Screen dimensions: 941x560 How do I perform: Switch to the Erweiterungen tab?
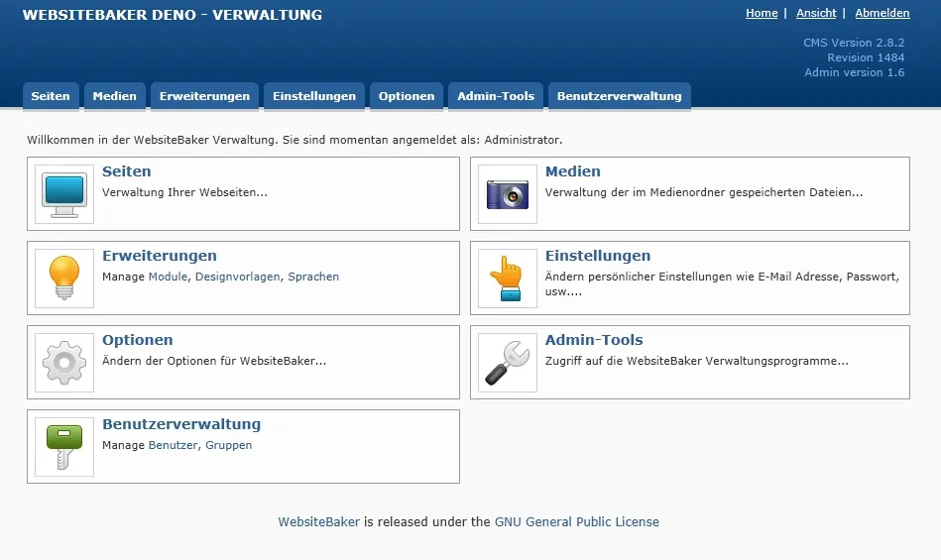point(204,96)
